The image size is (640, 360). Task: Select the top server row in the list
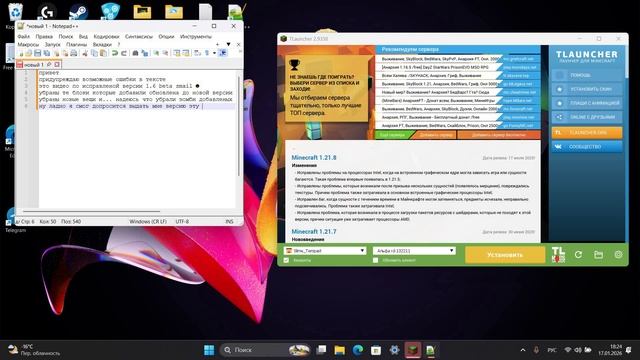coord(458,59)
